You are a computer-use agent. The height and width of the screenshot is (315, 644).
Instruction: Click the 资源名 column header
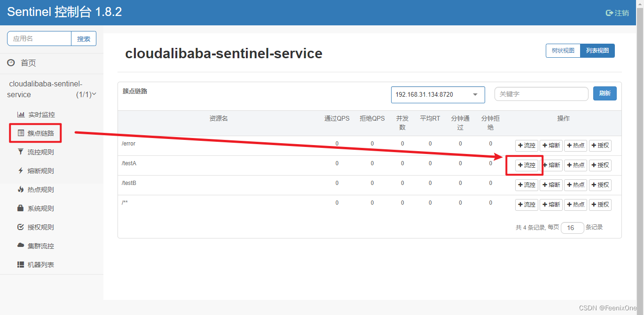219,118
